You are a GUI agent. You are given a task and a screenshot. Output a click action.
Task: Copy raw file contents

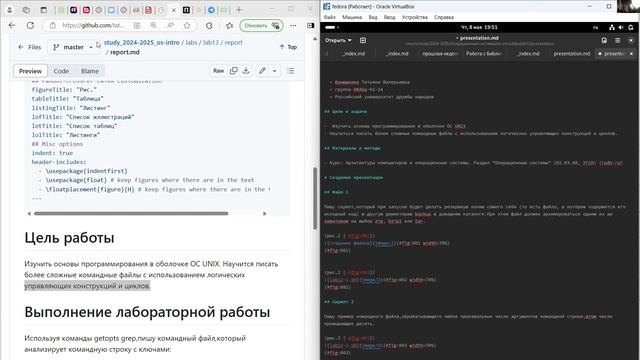click(x=233, y=71)
